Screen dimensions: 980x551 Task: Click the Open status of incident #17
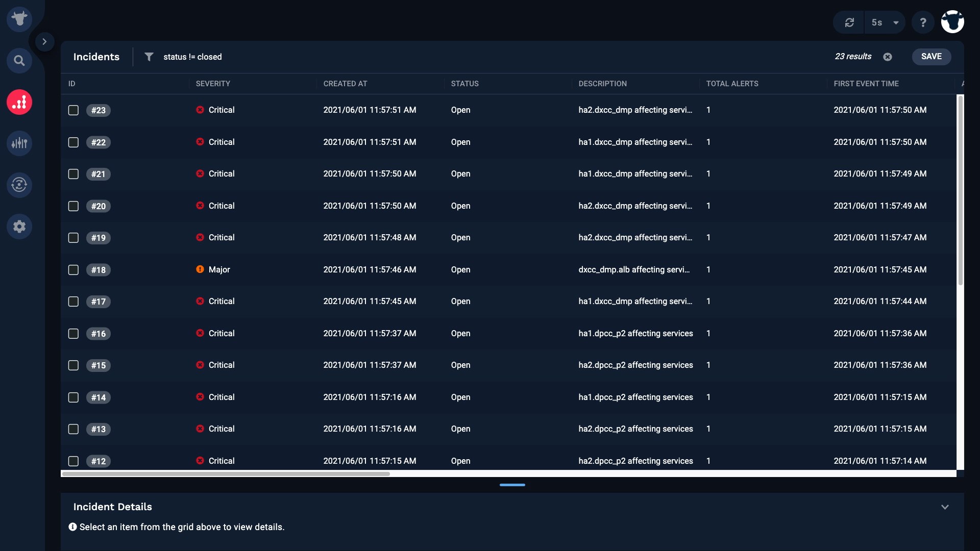[460, 301]
